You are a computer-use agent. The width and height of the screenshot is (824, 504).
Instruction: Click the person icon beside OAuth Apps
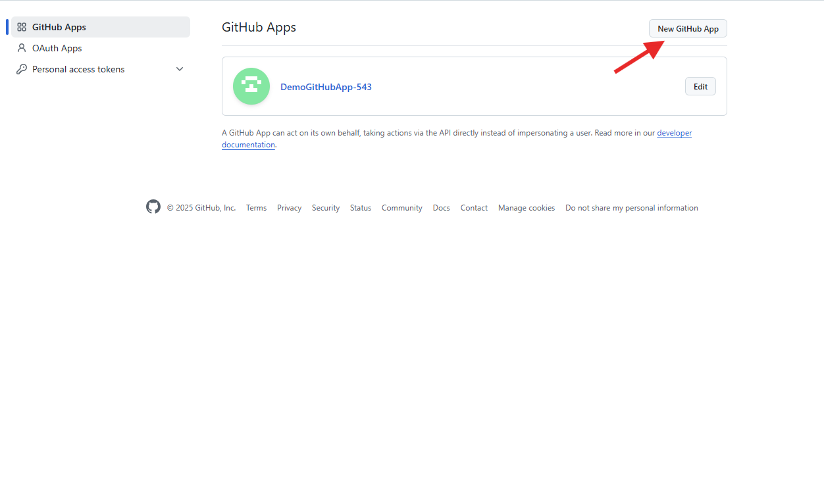tap(22, 47)
